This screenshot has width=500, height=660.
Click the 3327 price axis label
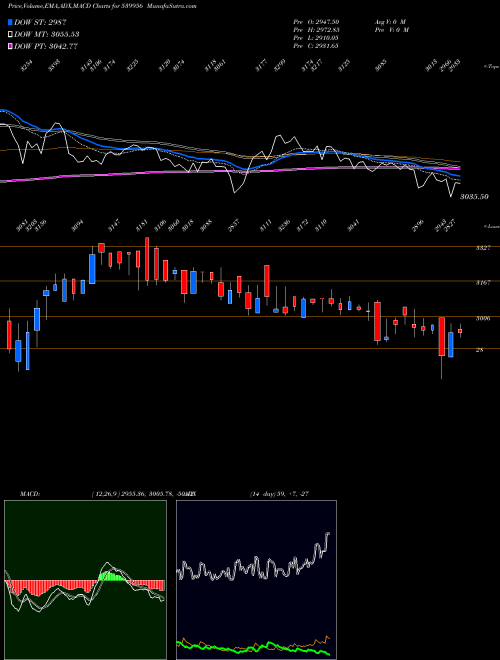point(483,248)
